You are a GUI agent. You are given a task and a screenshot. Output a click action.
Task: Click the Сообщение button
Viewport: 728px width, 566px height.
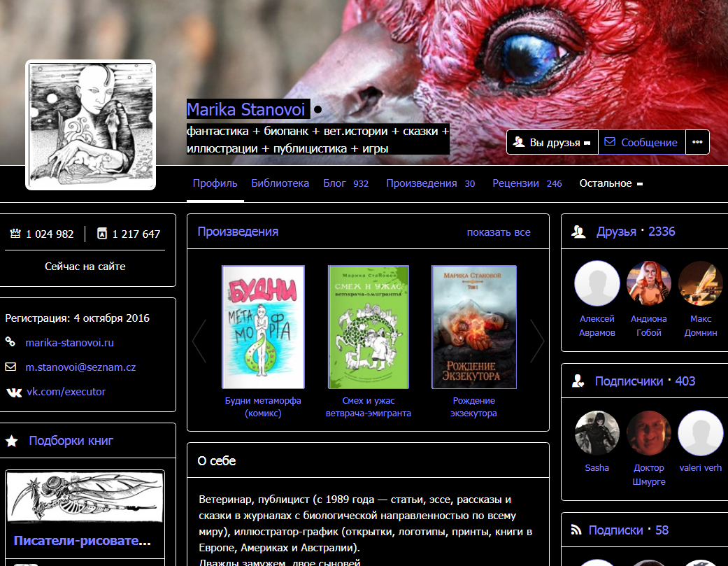(642, 142)
